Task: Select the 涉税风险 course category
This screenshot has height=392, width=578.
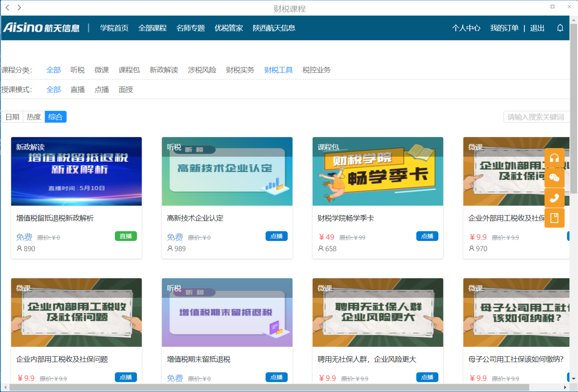Action: click(x=202, y=70)
